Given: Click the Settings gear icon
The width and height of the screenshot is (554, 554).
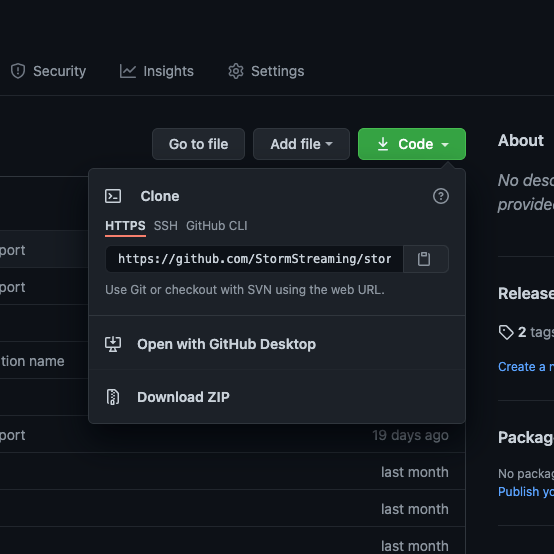Looking at the screenshot, I should tap(236, 71).
